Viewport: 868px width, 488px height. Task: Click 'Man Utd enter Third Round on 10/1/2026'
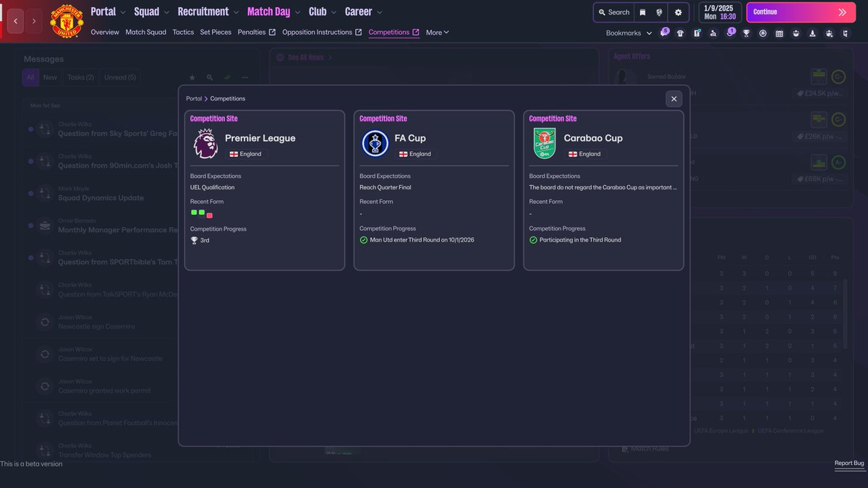(x=422, y=240)
